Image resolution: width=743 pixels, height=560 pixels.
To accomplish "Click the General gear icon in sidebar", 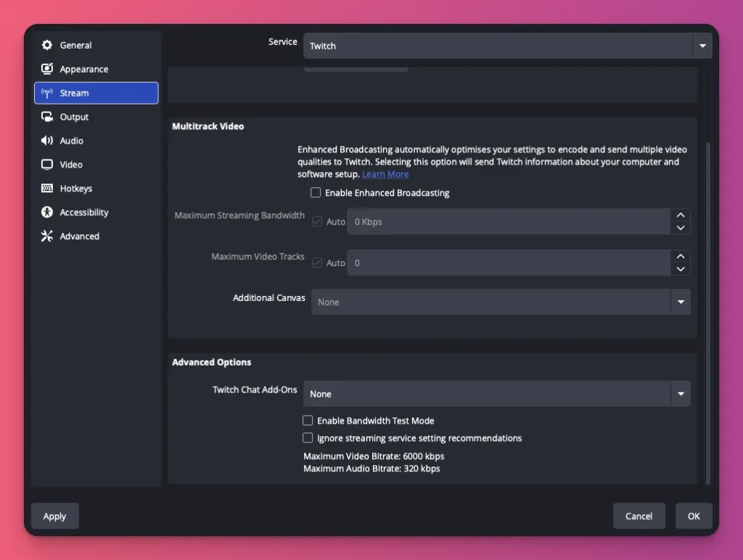I will [47, 45].
